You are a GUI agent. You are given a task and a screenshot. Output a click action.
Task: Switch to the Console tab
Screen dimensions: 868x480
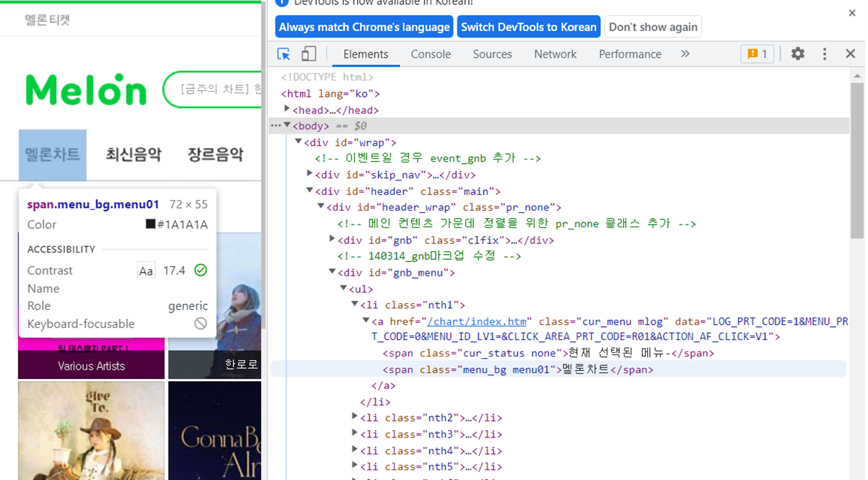pyautogui.click(x=431, y=54)
